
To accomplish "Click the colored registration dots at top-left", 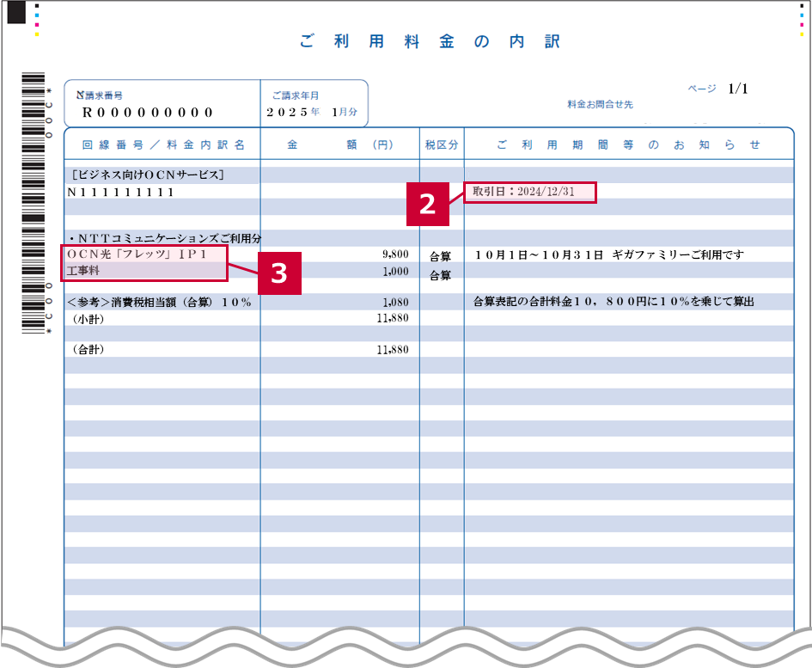I will [36, 19].
